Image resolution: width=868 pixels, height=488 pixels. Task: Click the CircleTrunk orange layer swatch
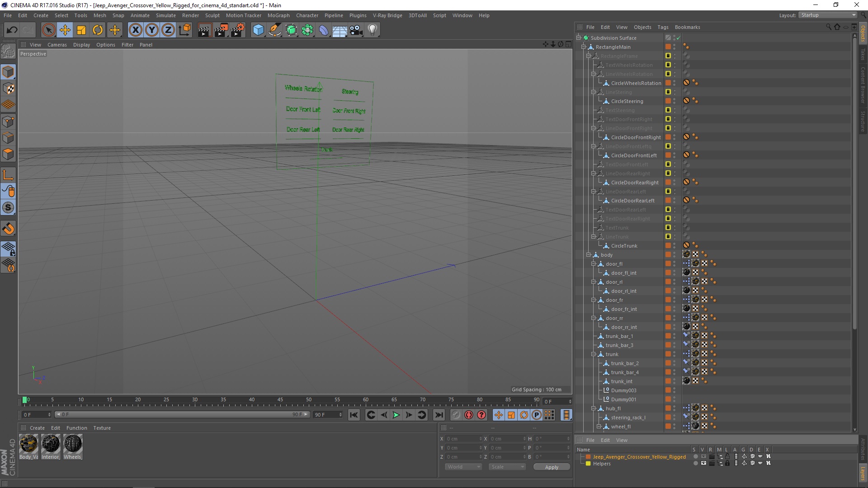(x=668, y=245)
